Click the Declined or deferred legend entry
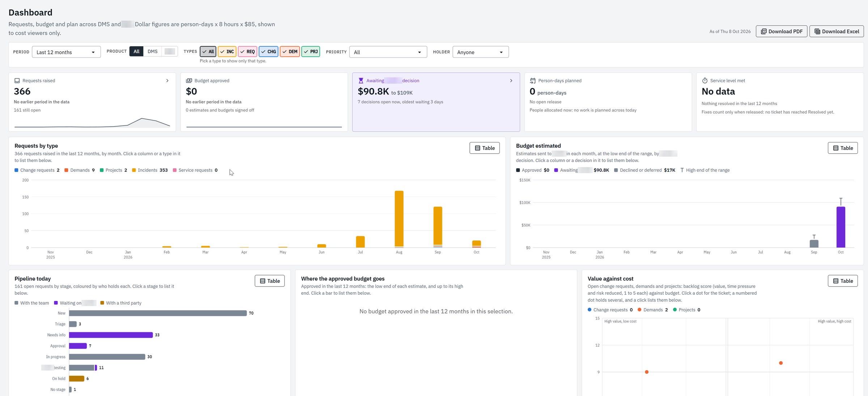 [x=644, y=170]
